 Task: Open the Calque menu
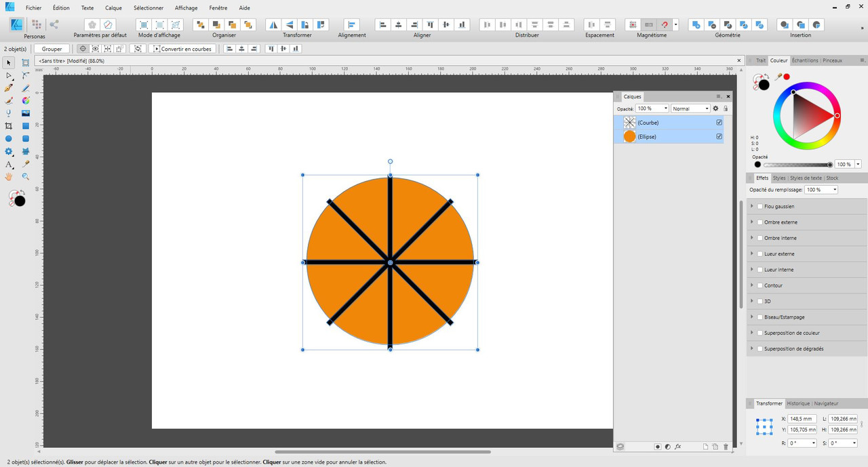click(113, 7)
